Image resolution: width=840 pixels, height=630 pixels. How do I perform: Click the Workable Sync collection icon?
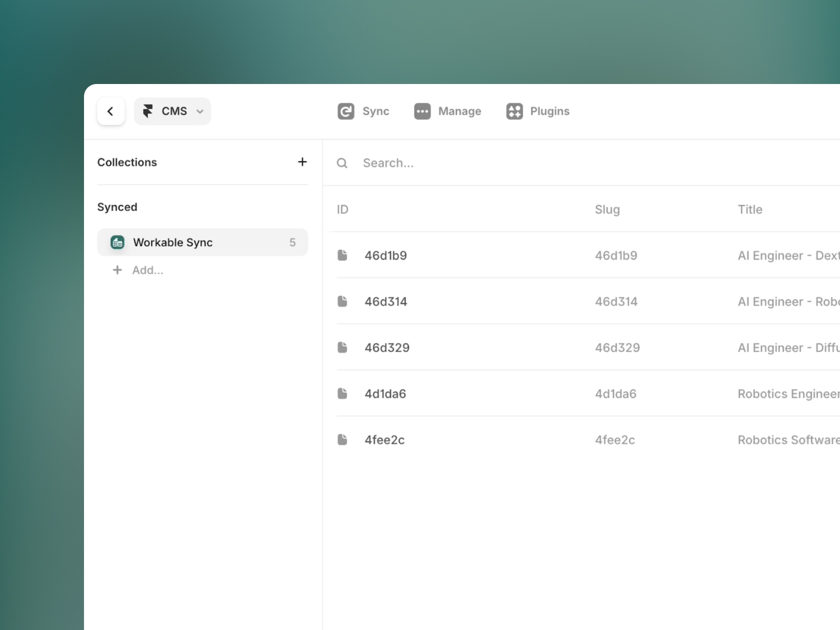click(118, 242)
